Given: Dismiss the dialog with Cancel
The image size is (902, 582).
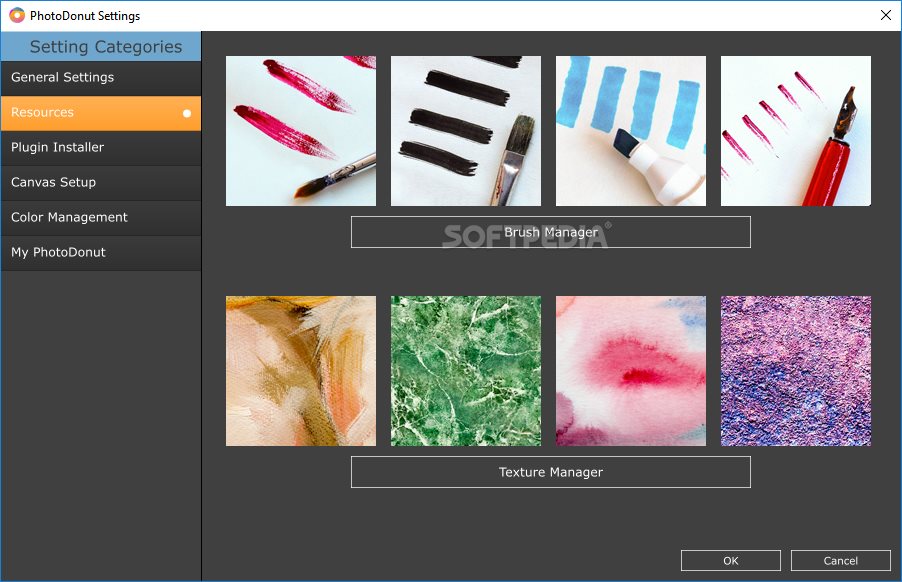Looking at the screenshot, I should (x=840, y=561).
